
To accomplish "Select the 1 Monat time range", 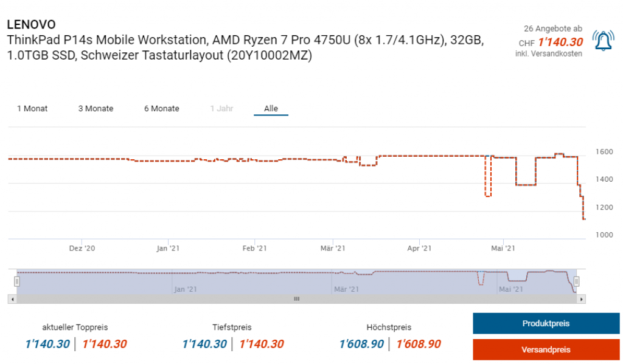I will point(32,109).
